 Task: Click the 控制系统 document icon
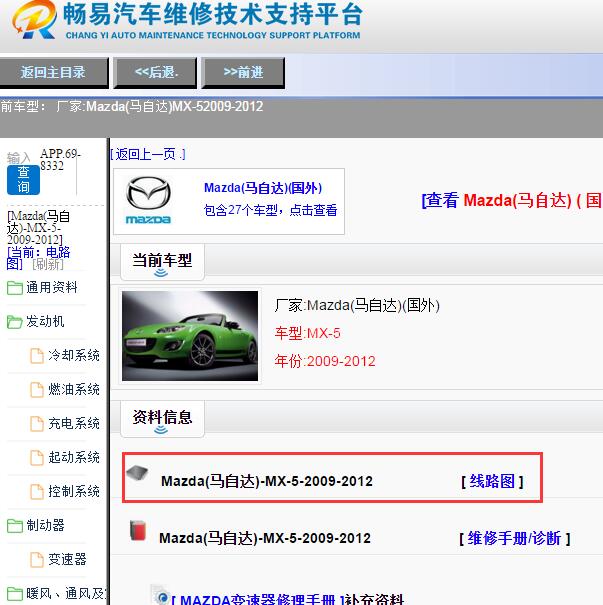37,491
